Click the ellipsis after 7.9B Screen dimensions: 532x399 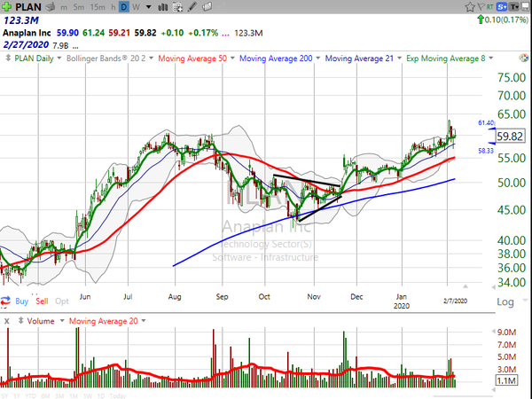(75, 47)
